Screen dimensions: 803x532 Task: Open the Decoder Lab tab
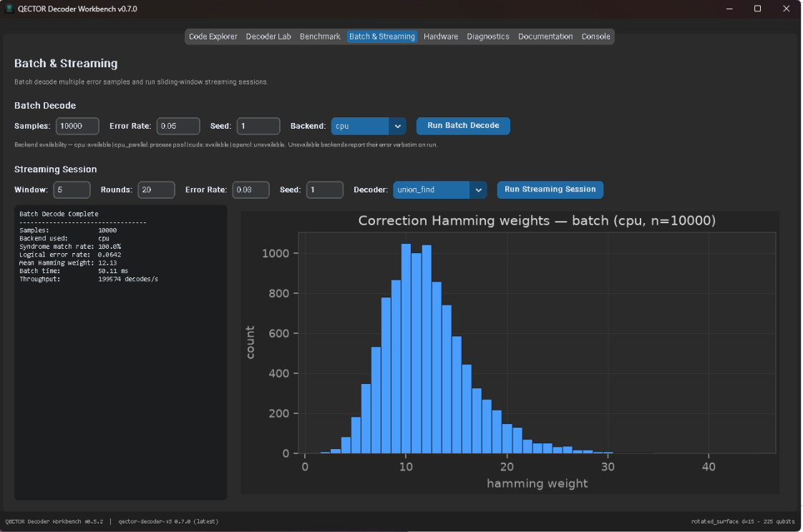(268, 37)
